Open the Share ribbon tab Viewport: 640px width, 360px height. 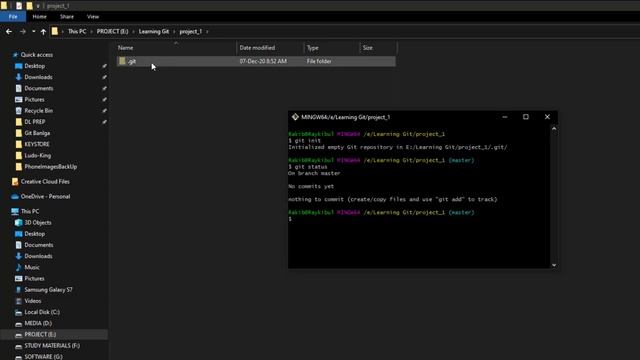(67, 17)
